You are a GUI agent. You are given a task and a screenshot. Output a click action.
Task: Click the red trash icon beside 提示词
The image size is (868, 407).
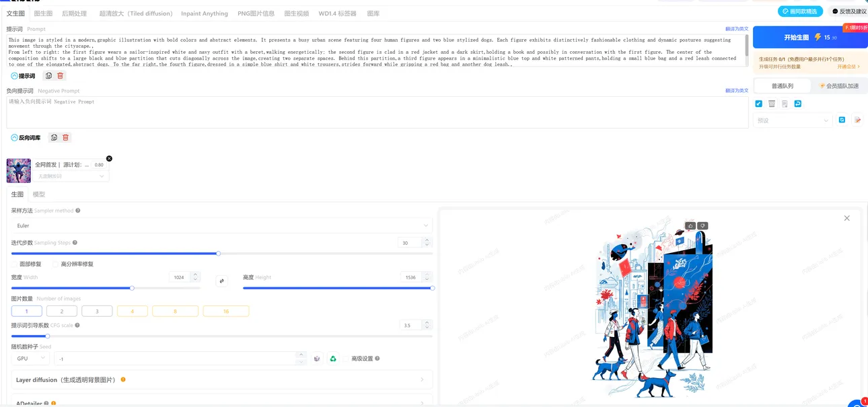click(61, 76)
